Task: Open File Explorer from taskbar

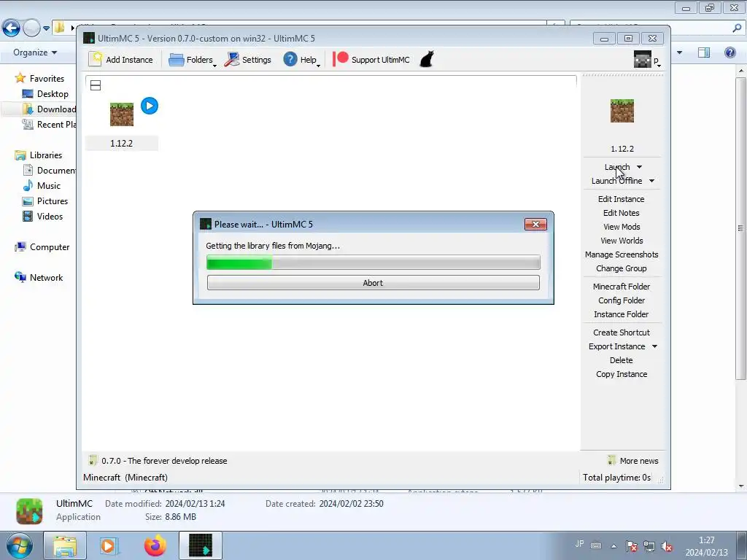Action: pos(65,545)
